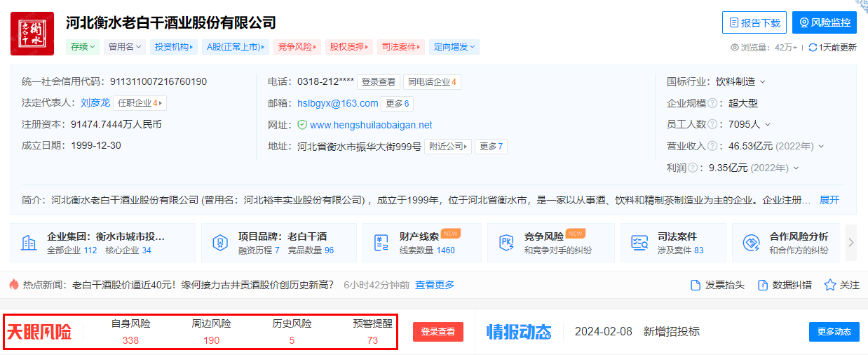Click 登录查看 next to phone number
Image resolution: width=868 pixels, height=355 pixels.
pos(378,82)
